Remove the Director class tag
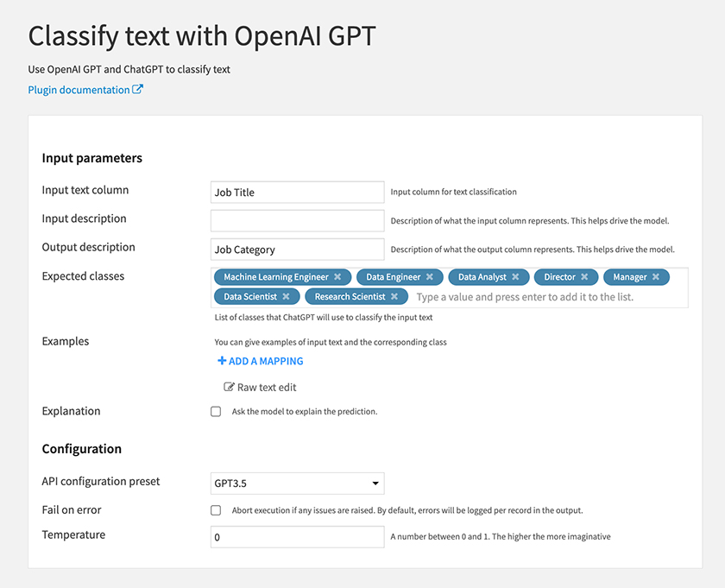The width and height of the screenshot is (725, 588). click(584, 276)
